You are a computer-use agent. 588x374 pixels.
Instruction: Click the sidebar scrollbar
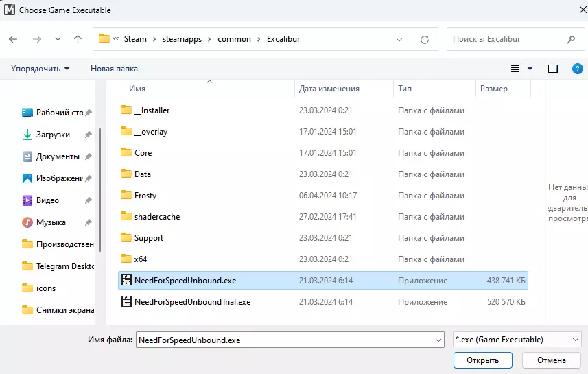point(100,190)
